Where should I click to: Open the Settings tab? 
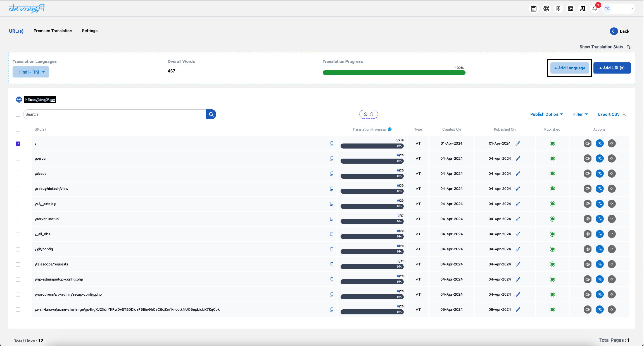pos(90,31)
